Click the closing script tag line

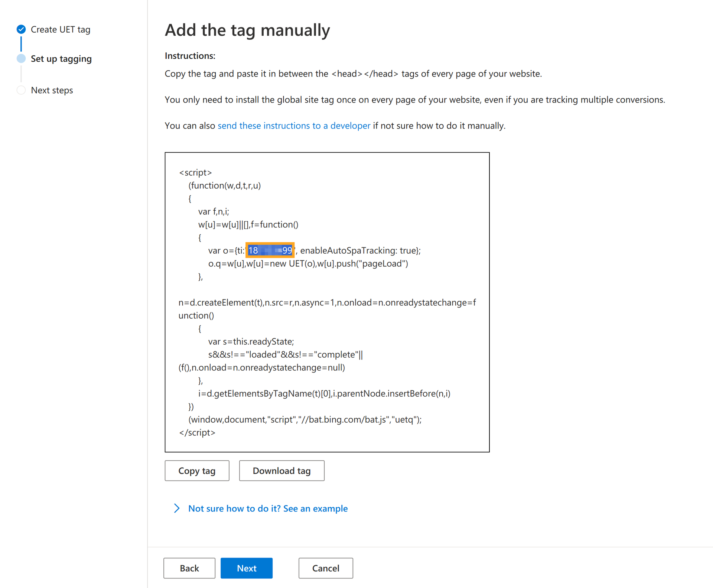pyautogui.click(x=197, y=432)
